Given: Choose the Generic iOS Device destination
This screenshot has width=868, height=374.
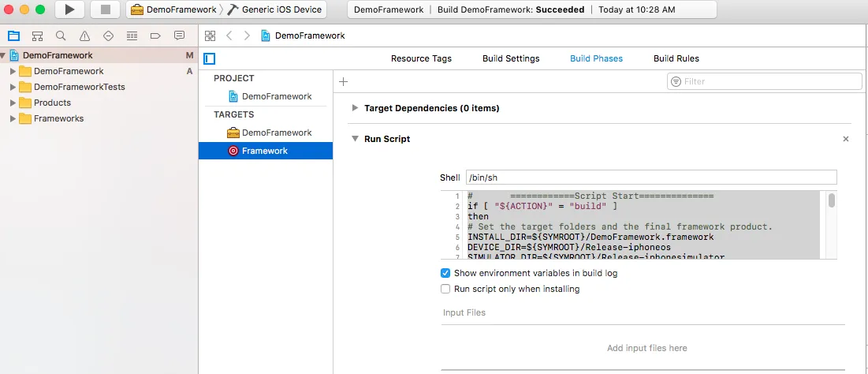Looking at the screenshot, I should (x=275, y=9).
